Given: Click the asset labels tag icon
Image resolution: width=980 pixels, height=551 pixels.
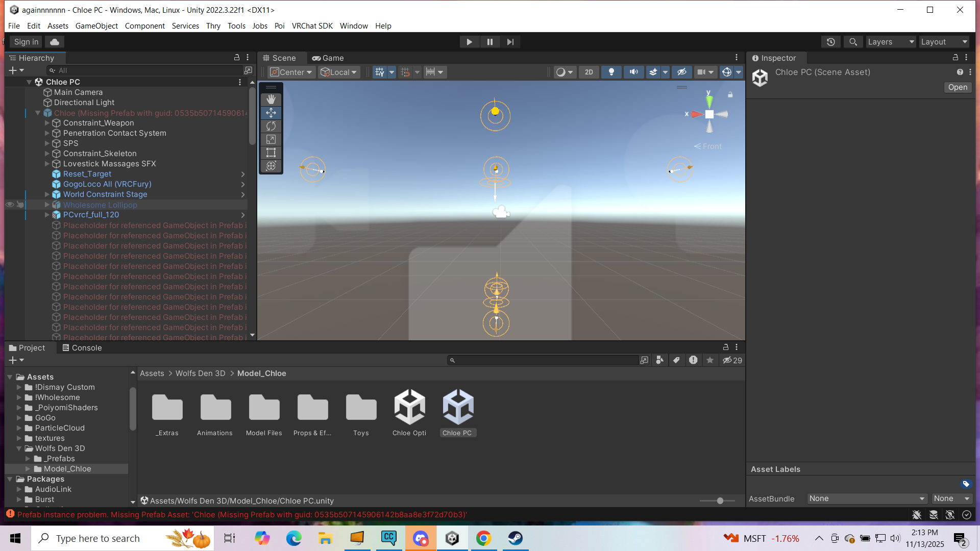Looking at the screenshot, I should click(966, 484).
